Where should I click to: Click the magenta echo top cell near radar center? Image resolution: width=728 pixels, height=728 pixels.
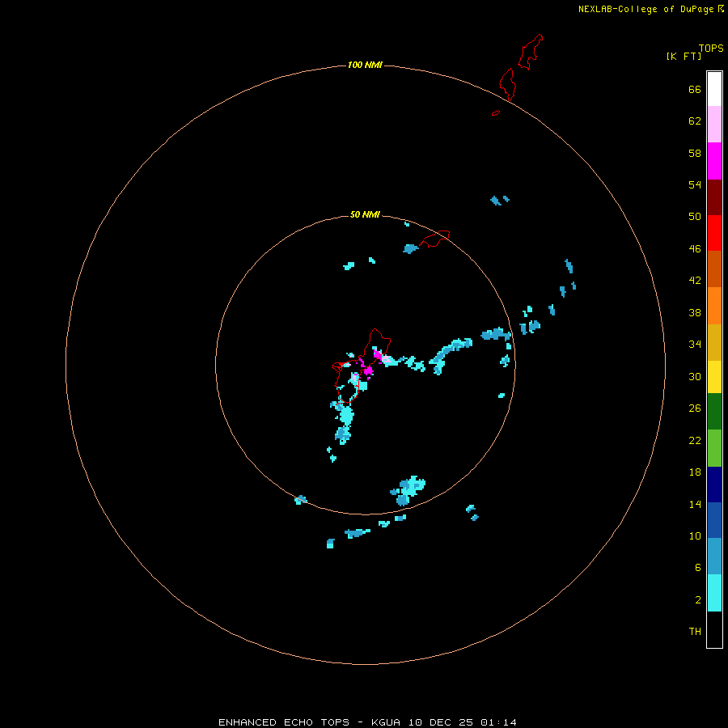click(368, 370)
